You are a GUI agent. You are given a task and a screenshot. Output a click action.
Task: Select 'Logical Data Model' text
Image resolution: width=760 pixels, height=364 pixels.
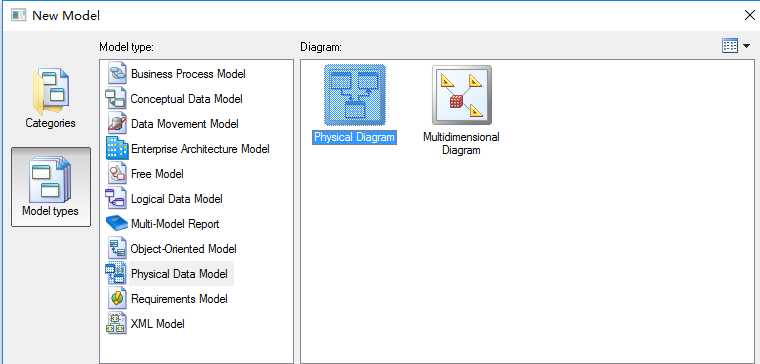tap(176, 199)
